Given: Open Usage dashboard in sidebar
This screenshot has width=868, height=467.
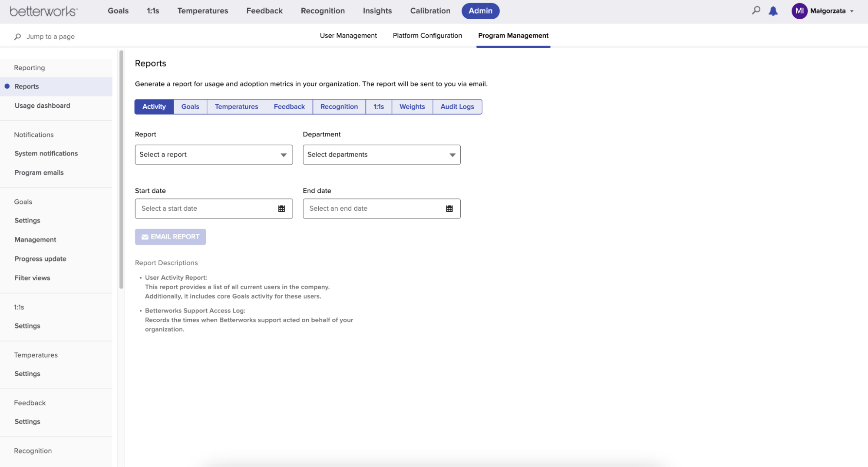Looking at the screenshot, I should (42, 106).
